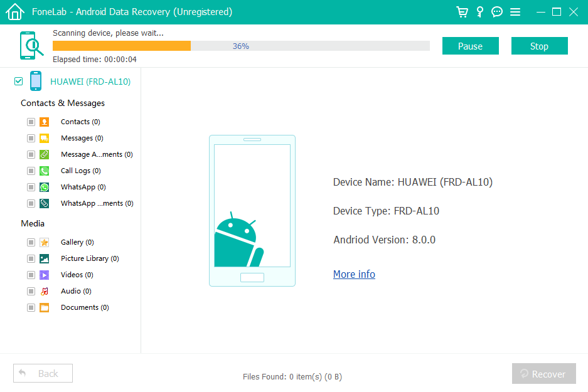Toggle the WhatsApp checkbox
This screenshot has width=588, height=392.
(31, 187)
